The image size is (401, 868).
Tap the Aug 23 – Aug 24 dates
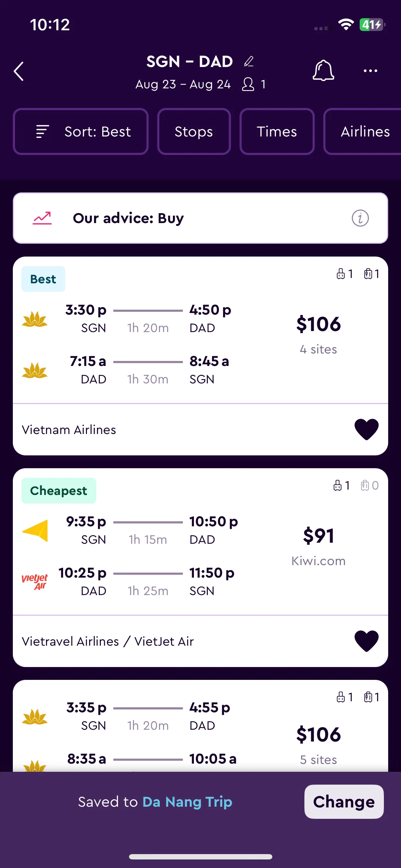pos(183,84)
